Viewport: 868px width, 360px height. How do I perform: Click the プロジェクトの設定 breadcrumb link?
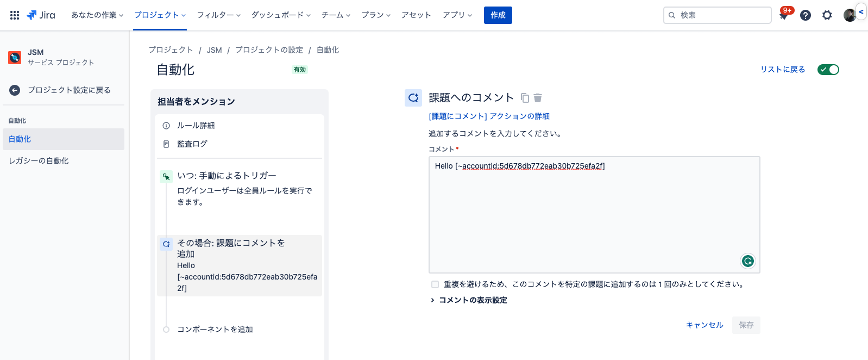click(269, 50)
